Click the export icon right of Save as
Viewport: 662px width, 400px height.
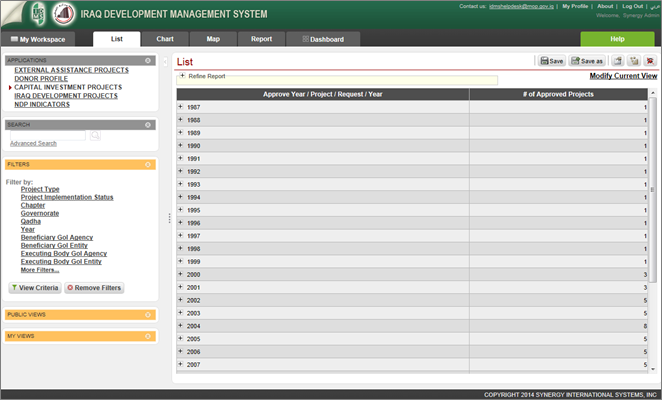pos(618,61)
